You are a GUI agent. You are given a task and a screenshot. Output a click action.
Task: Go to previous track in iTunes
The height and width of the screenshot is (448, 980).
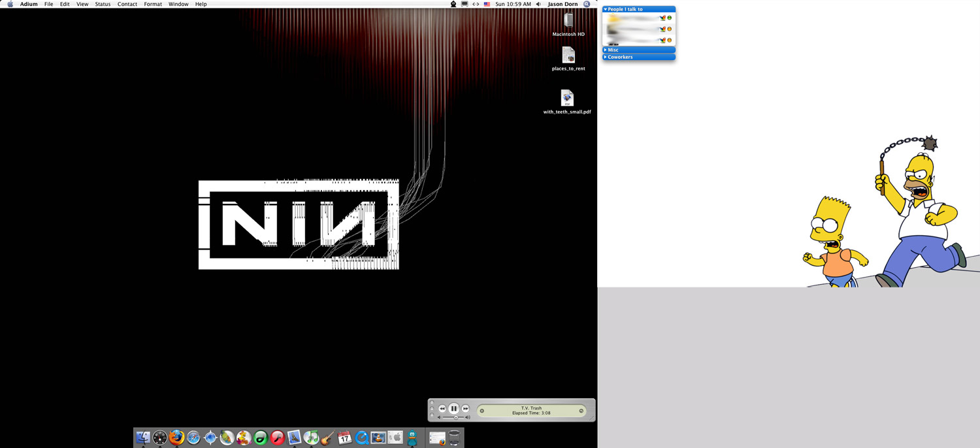tap(442, 409)
